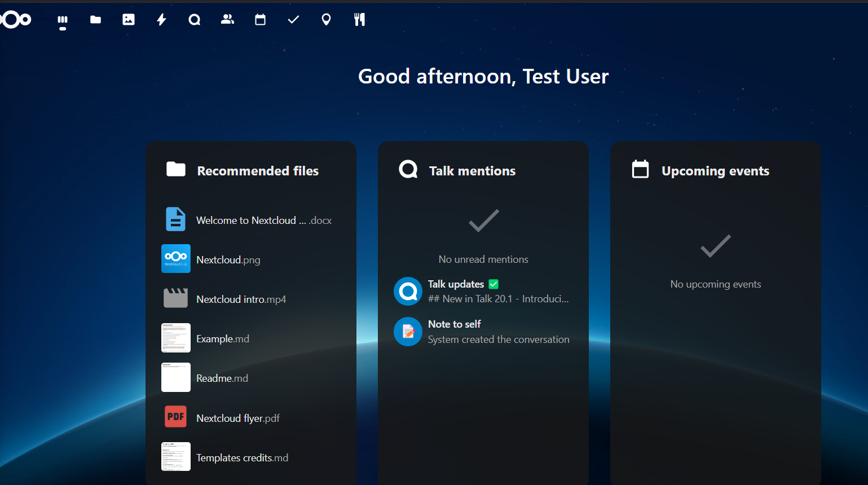Click the Recommended files heading
Screen dimensions: 868x485
pyautogui.click(x=258, y=171)
